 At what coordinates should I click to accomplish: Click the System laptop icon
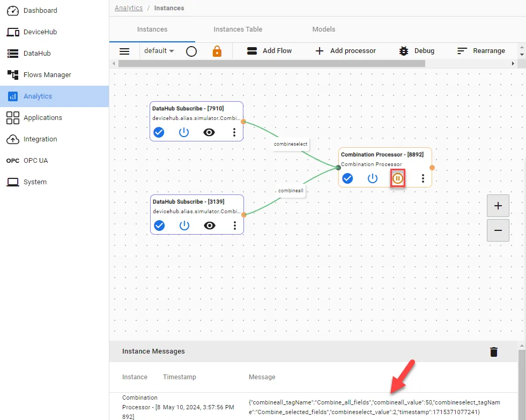point(13,182)
